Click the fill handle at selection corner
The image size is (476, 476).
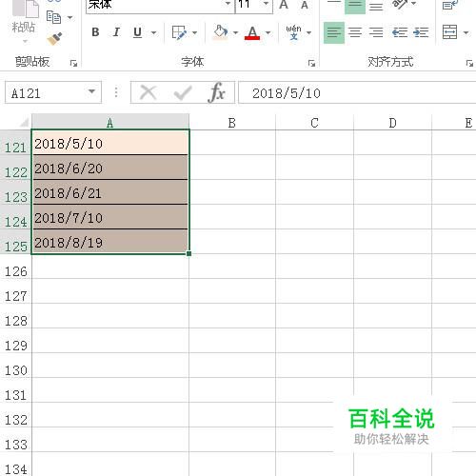[188, 253]
